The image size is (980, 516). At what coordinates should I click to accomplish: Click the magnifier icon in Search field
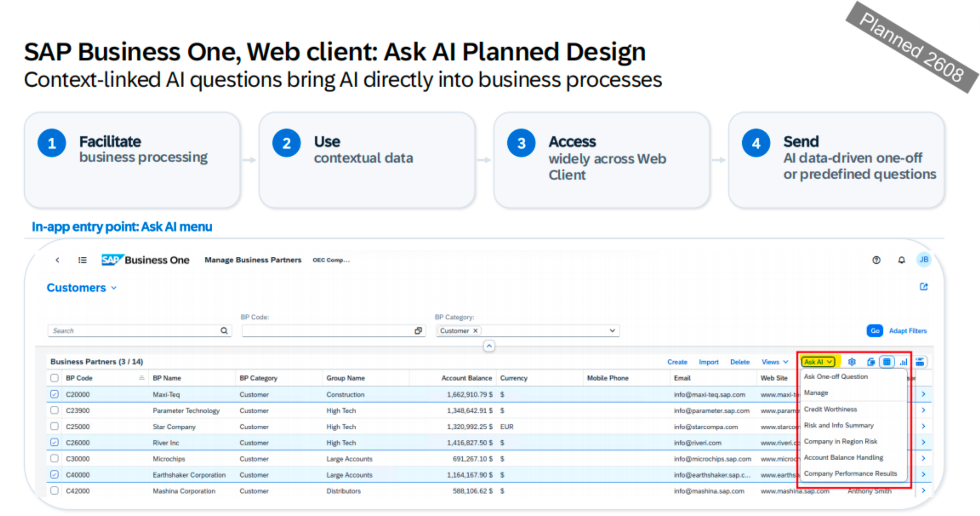click(x=224, y=330)
